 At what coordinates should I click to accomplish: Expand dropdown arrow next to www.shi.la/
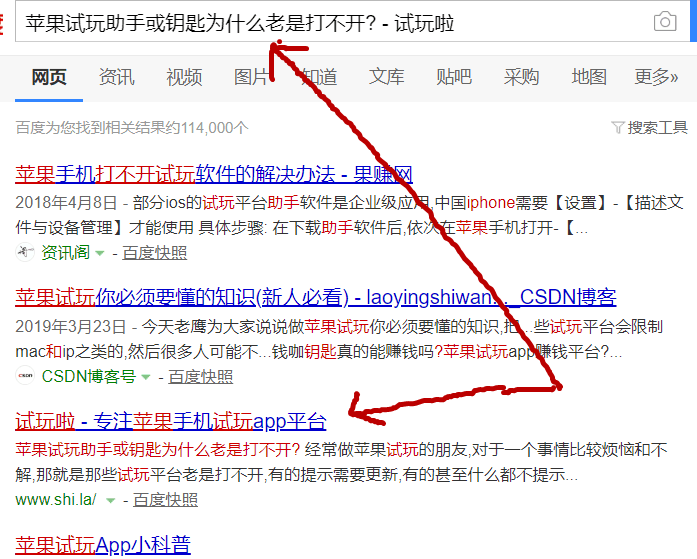point(111,500)
